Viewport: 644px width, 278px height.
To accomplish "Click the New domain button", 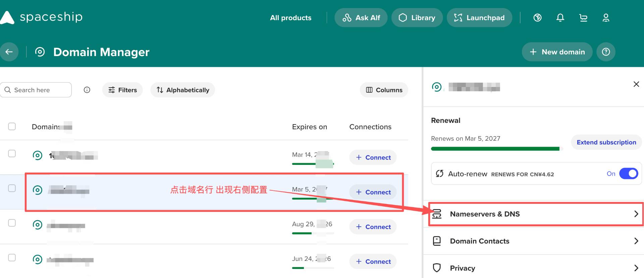I will (557, 52).
